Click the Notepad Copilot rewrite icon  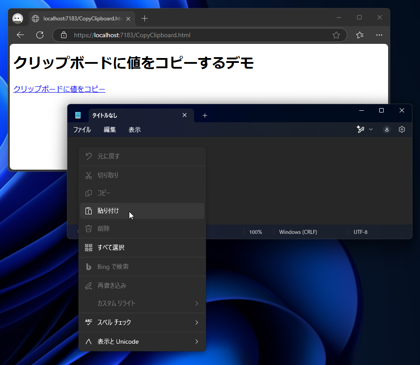(360, 129)
